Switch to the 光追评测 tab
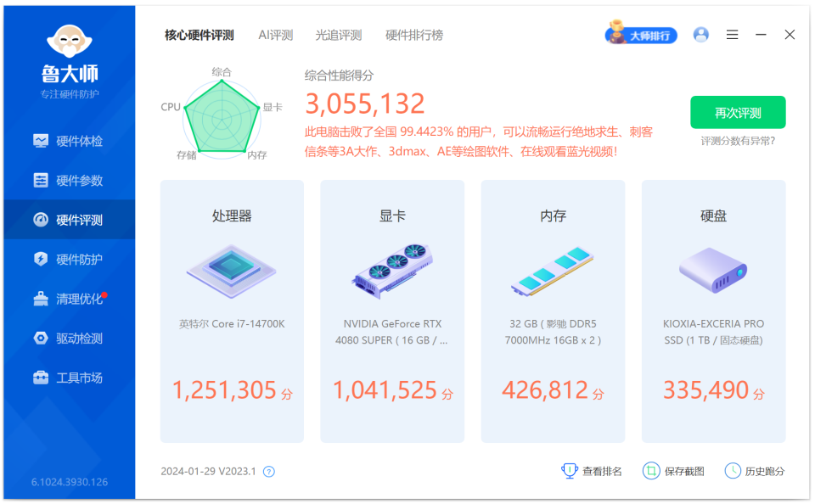Image resolution: width=815 pixels, height=504 pixels. [x=340, y=35]
